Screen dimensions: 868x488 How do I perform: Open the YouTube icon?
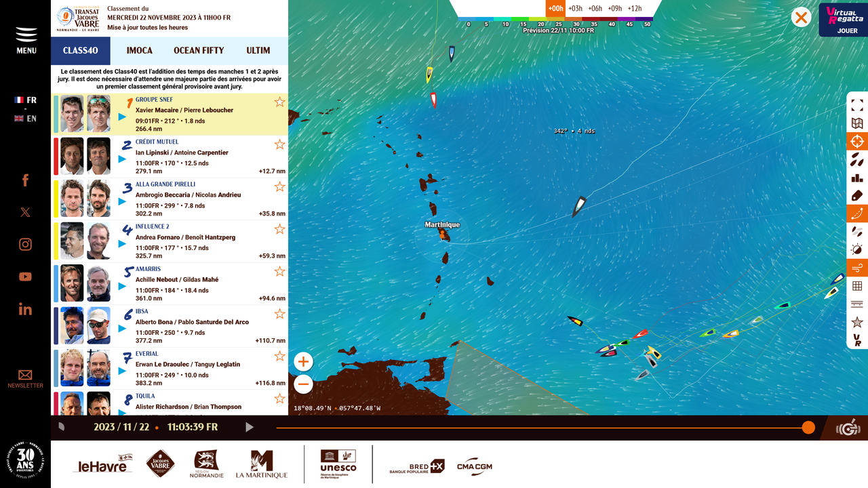tap(26, 277)
